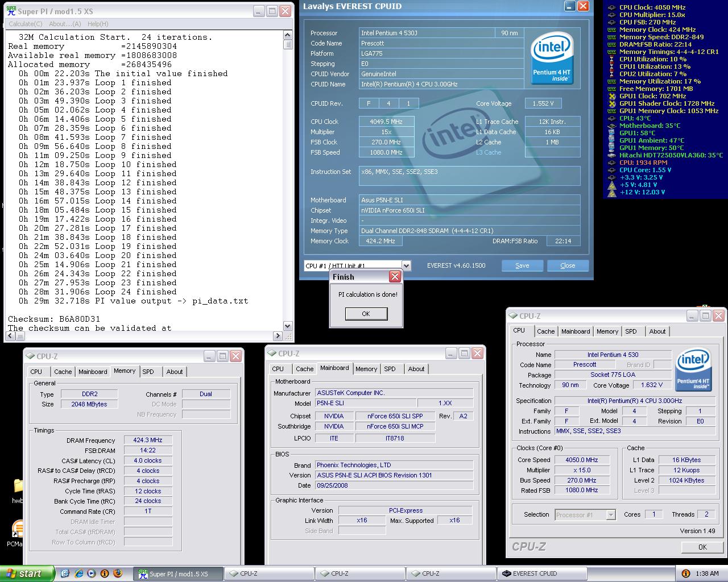728x582 pixels.
Task: Switch to About tab in the Mainboard CPU-Z window
Action: [x=416, y=369]
